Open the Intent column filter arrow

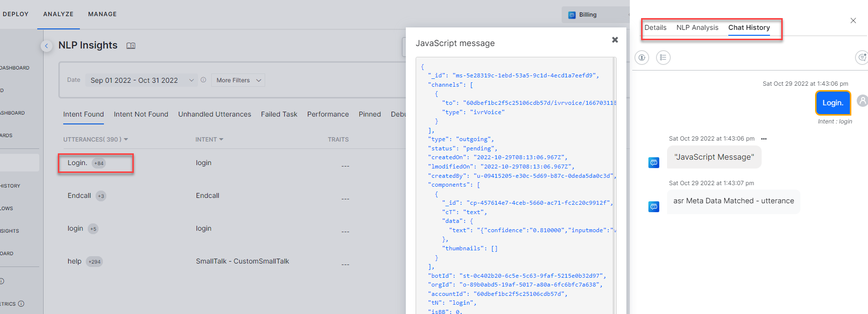[221, 140]
